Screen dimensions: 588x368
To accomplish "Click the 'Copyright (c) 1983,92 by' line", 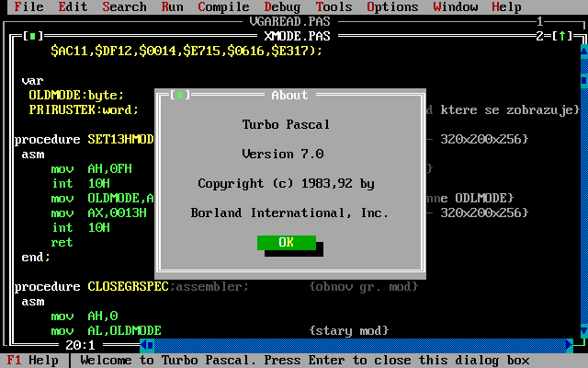I will 286,184.
